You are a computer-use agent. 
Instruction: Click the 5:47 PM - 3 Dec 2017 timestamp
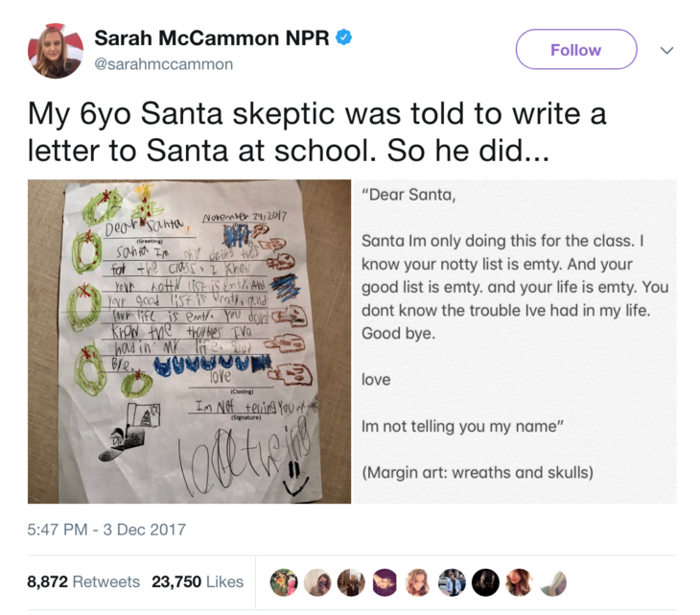point(107,529)
